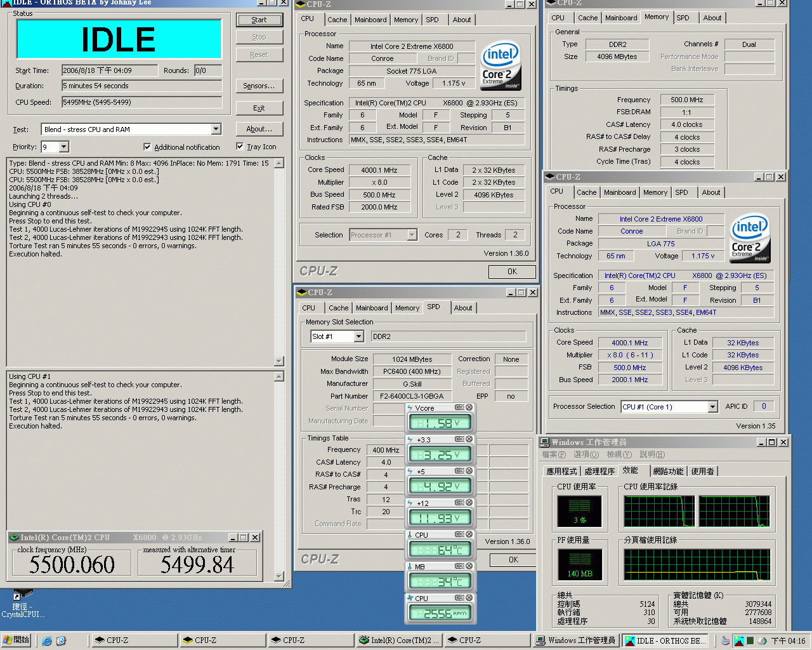The width and height of the screenshot is (812, 650).
Task: Click the CPU Speed field showing 5495MHz
Action: point(141,102)
